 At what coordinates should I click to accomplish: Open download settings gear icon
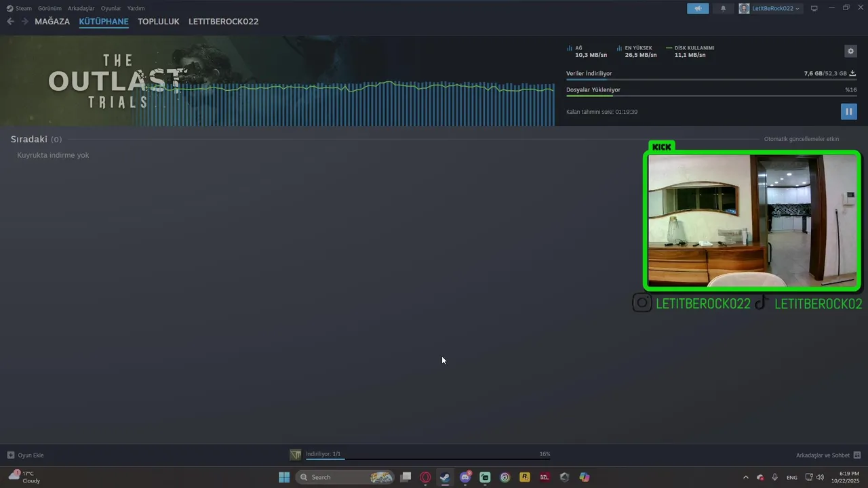(x=850, y=51)
